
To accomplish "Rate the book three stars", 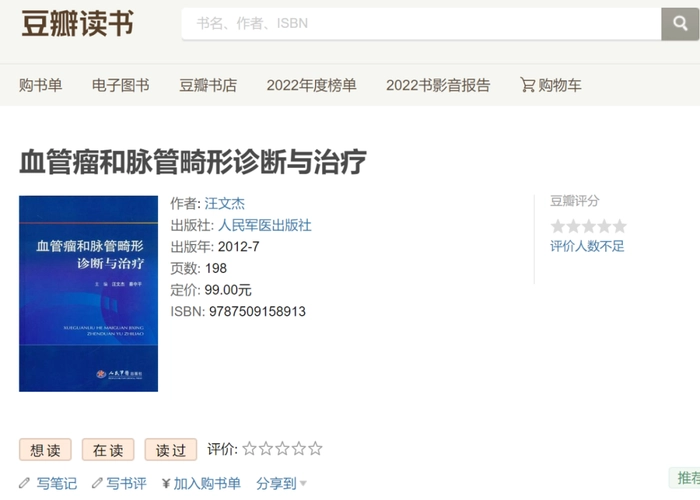I will (282, 450).
